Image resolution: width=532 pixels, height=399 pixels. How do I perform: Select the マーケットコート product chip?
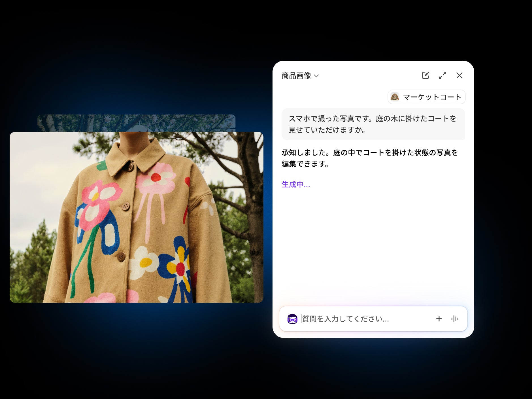[426, 97]
